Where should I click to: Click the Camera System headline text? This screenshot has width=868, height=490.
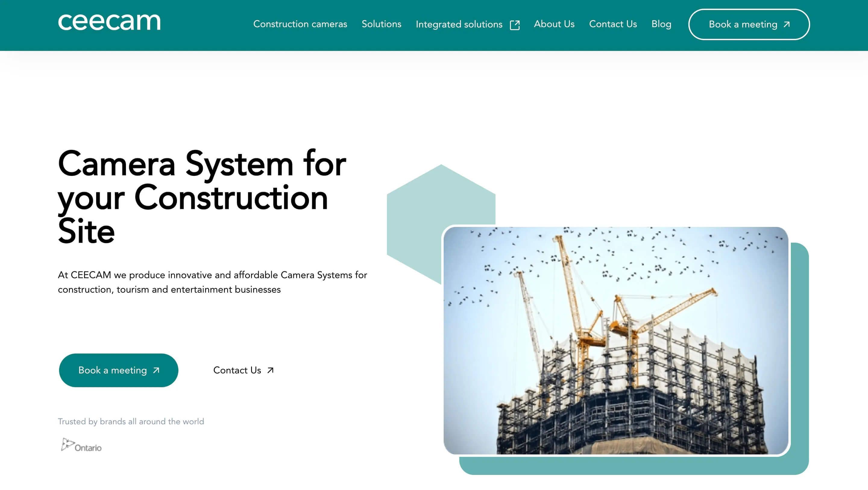pos(202,197)
